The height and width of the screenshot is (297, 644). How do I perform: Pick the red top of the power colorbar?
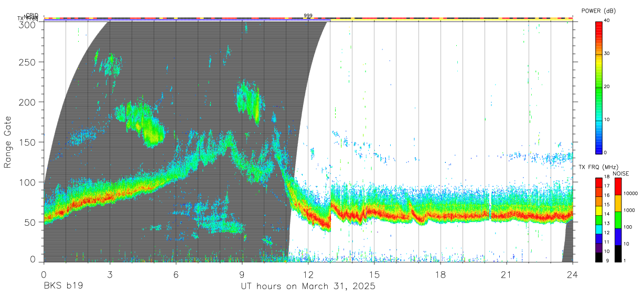[x=598, y=25]
